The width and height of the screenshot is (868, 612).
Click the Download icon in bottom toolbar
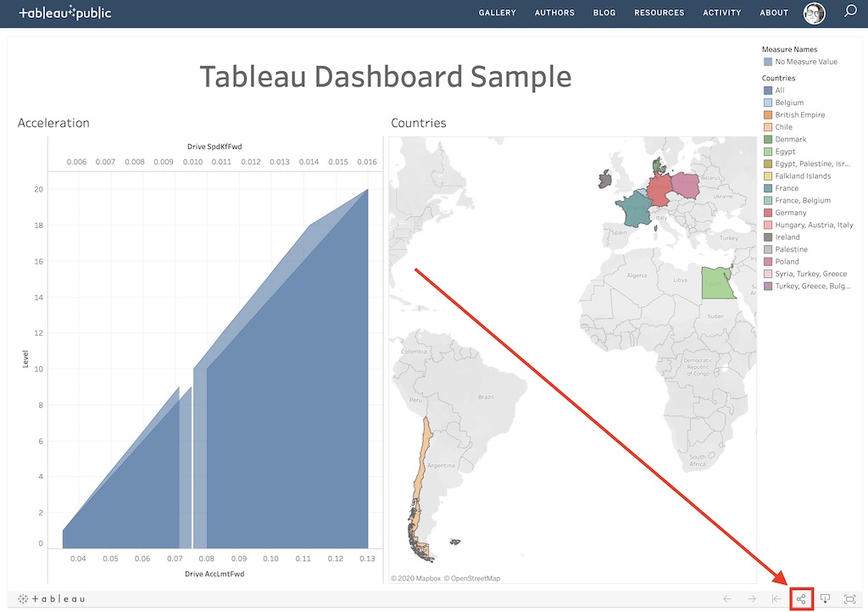coord(824,598)
